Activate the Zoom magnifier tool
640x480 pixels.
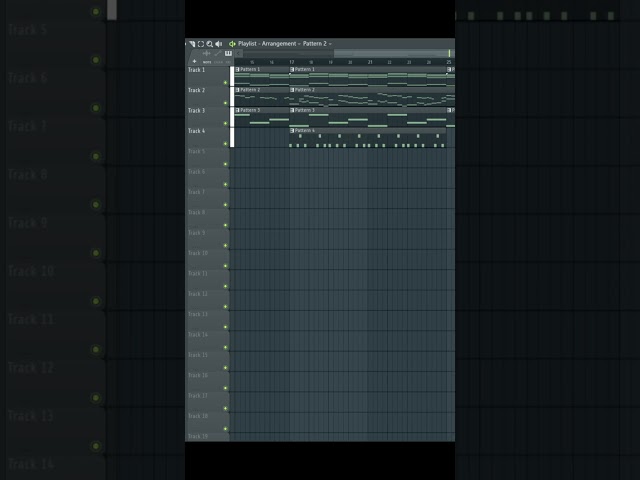pos(210,44)
